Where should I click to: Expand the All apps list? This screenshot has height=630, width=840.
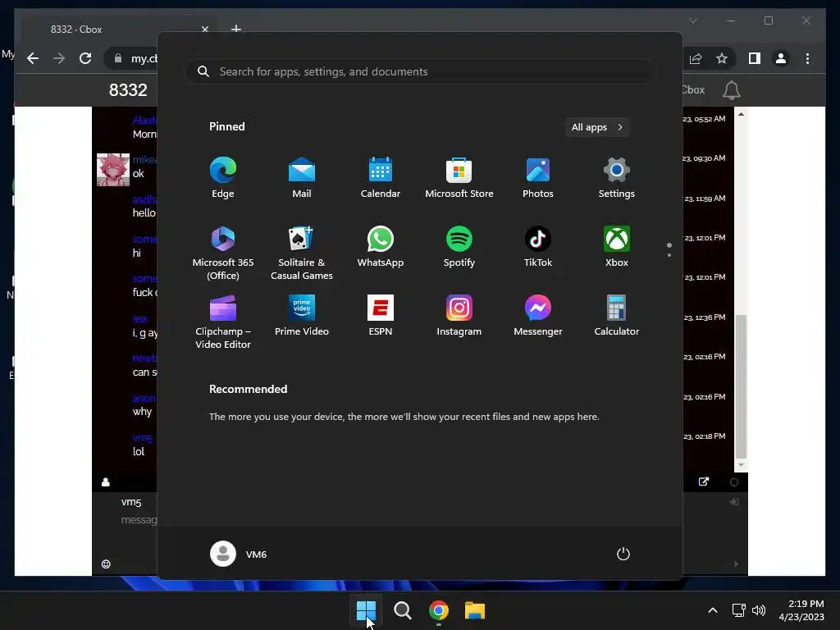tap(597, 127)
